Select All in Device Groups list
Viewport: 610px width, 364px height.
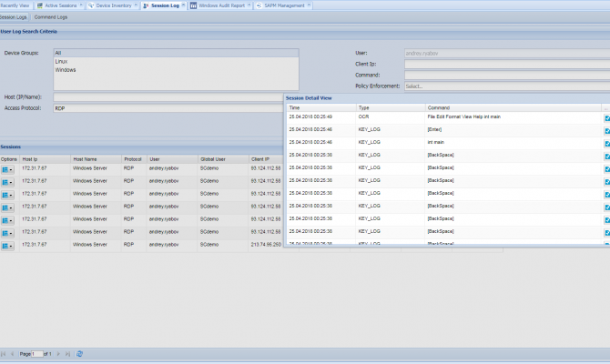tap(176, 53)
